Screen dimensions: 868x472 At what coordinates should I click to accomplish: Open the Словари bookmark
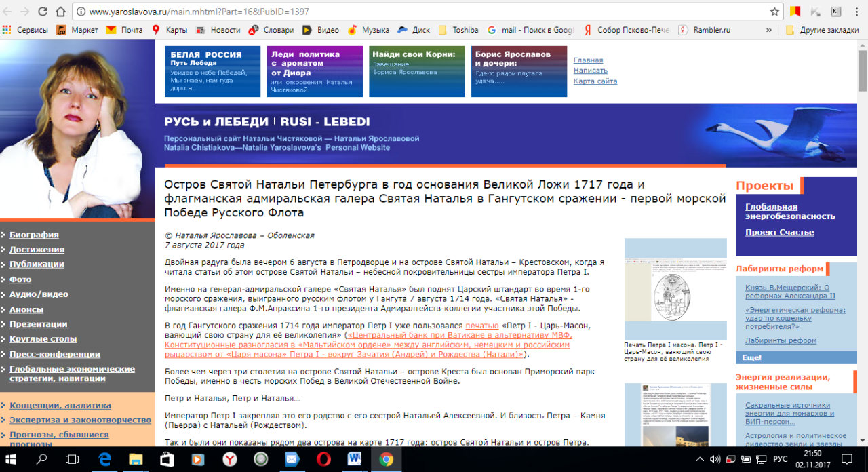point(271,30)
